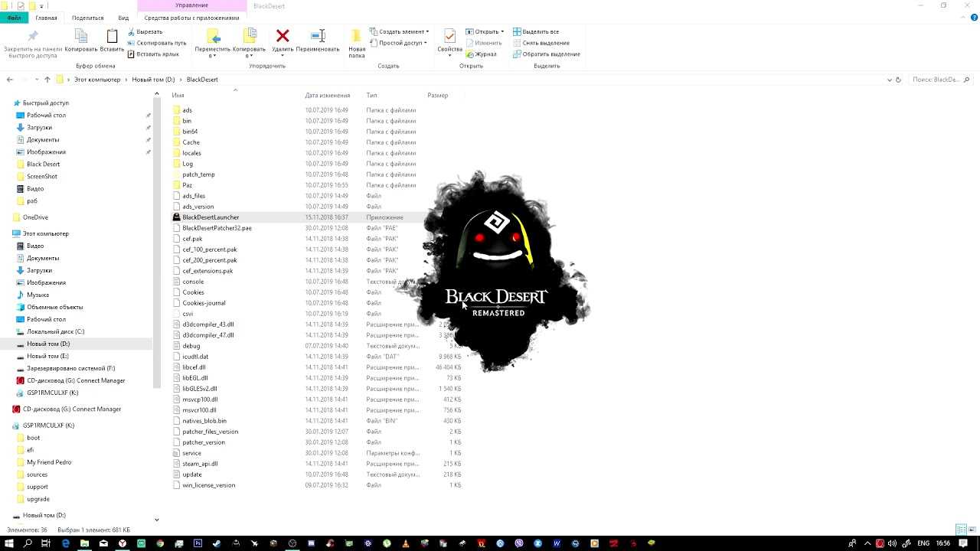Image resolution: width=980 pixels, height=551 pixels.
Task: Open Создать элемент dropdown
Action: coord(399,31)
